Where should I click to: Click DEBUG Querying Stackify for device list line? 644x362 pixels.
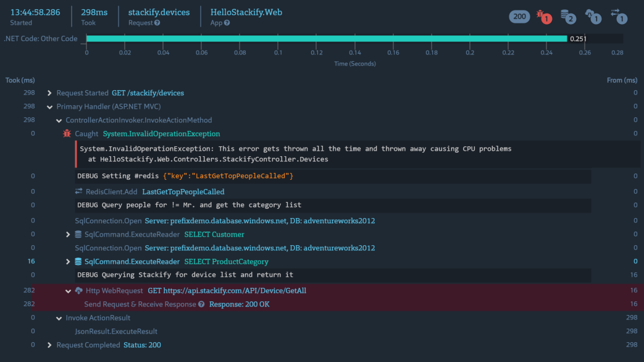pyautogui.click(x=333, y=275)
